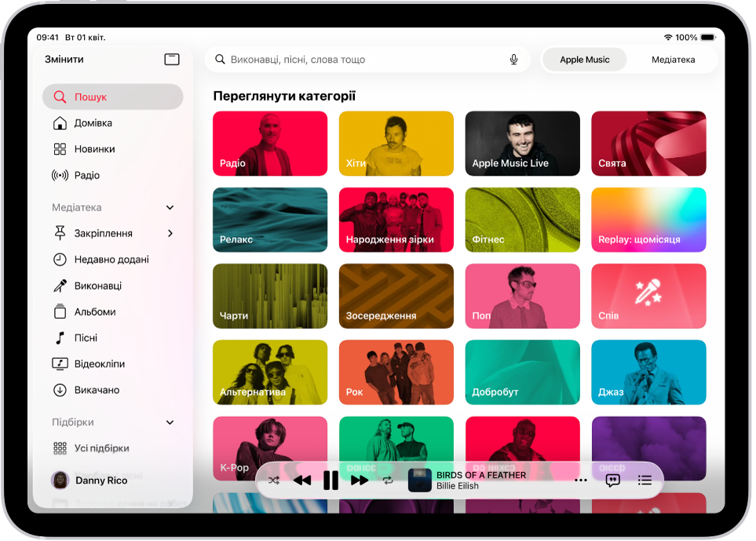The height and width of the screenshot is (541, 756).
Task: Open Альбоми in the library
Action: pos(113,312)
